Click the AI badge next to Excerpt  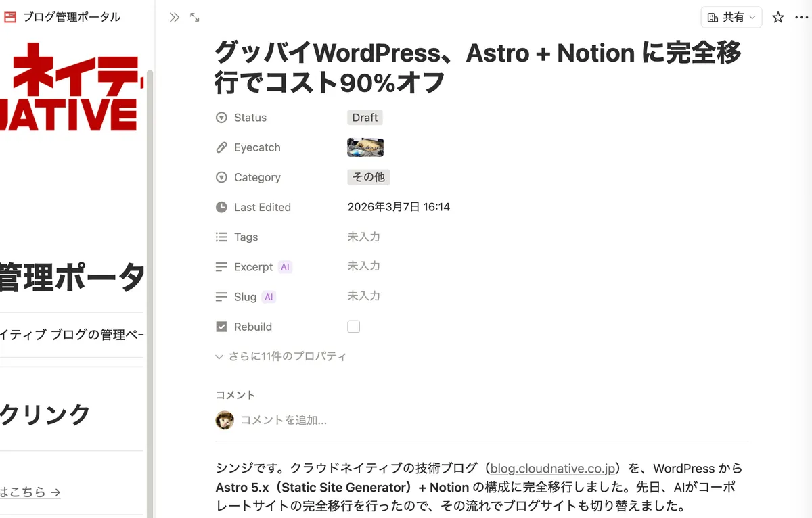pyautogui.click(x=285, y=267)
